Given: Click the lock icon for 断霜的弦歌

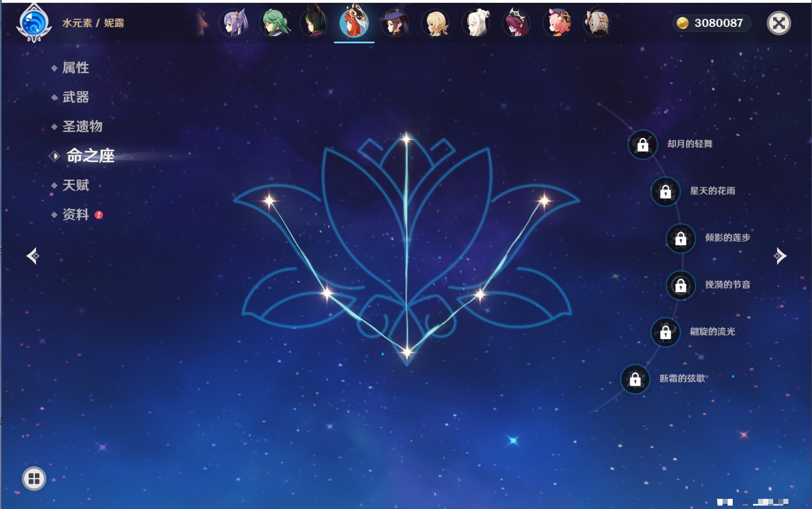Looking at the screenshot, I should [635, 379].
